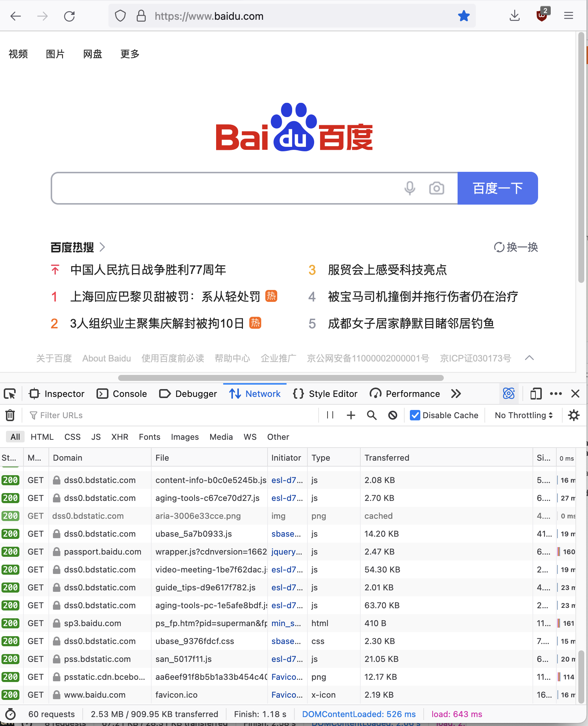Sort by the Transferred column header

tap(446, 458)
